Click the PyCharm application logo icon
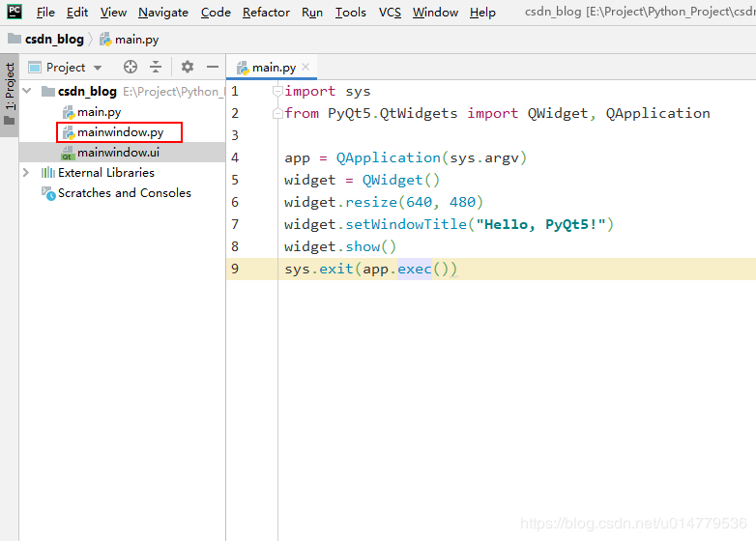 click(15, 11)
